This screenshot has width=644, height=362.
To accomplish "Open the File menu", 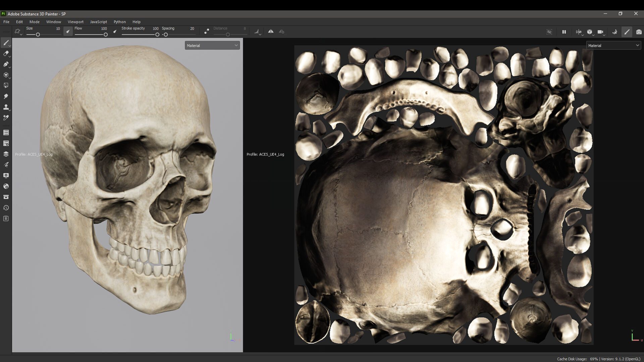I will pos(6,22).
